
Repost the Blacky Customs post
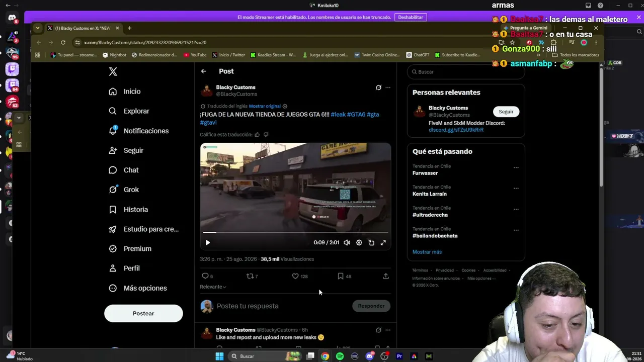(x=250, y=276)
